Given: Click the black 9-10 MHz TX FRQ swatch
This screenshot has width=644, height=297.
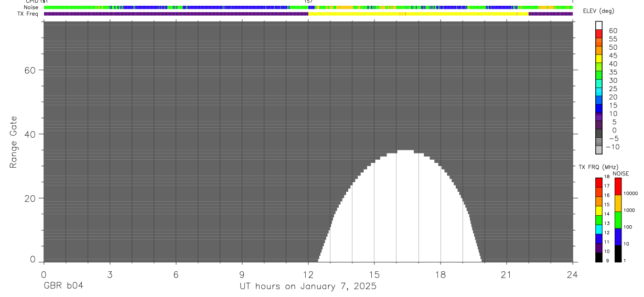Looking at the screenshot, I should [x=599, y=257].
